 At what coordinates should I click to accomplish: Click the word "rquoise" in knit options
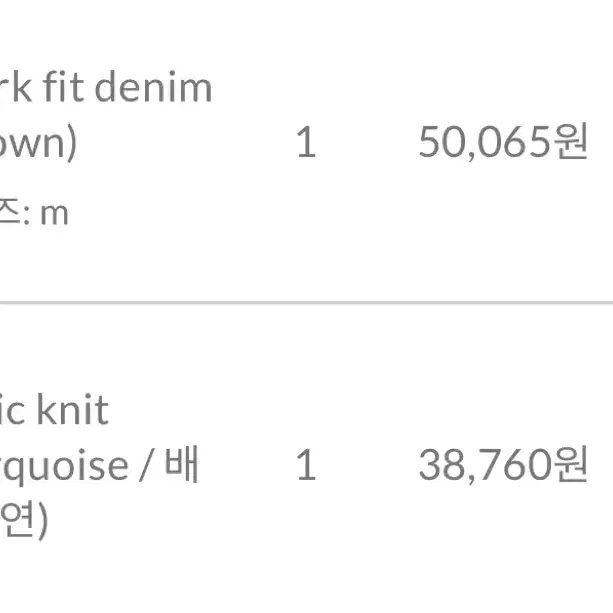(x=64, y=467)
